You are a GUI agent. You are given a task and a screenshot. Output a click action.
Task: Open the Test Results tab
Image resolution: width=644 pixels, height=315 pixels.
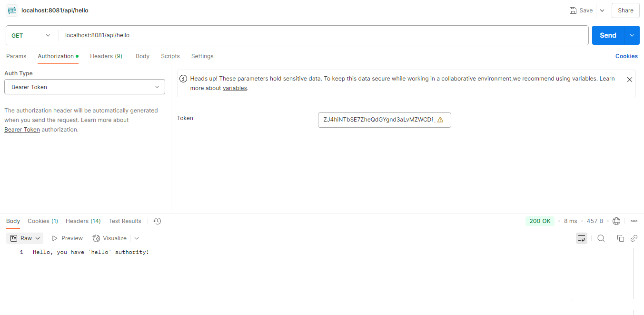[125, 221]
